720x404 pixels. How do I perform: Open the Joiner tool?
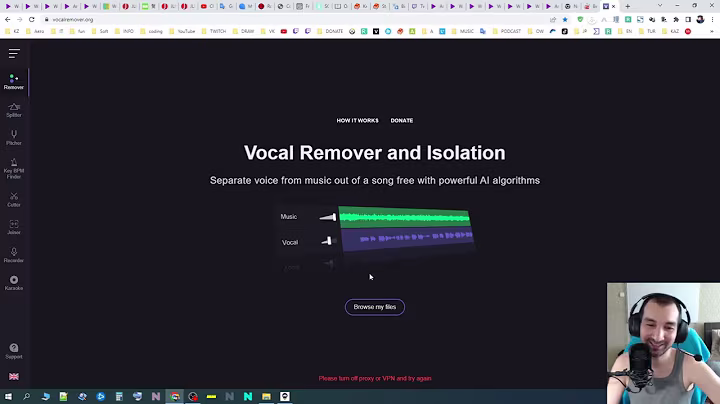[14, 227]
